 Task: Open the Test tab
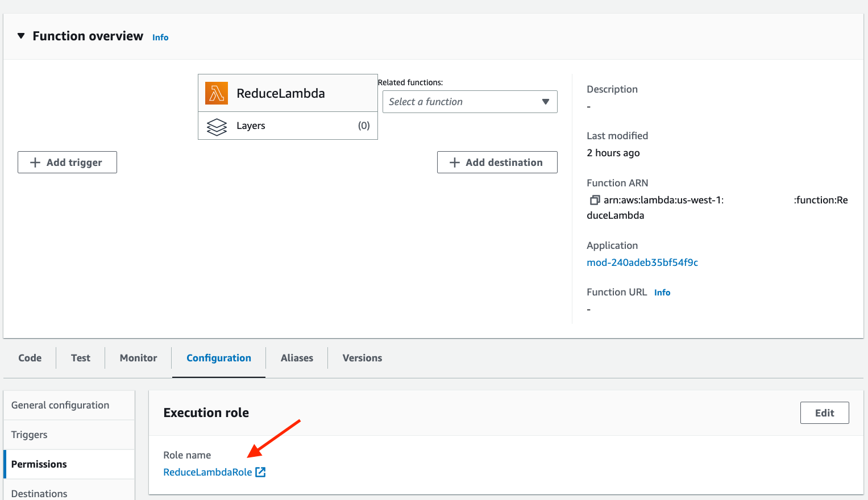click(x=81, y=358)
